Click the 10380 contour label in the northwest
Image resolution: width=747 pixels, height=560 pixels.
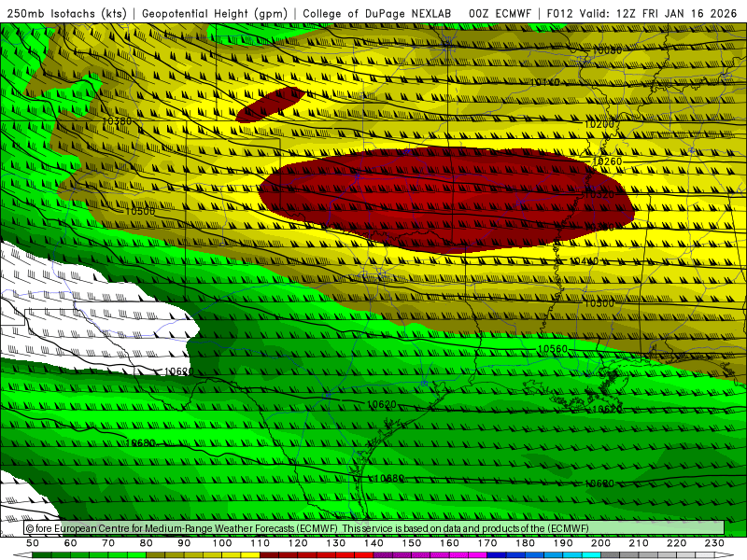point(117,121)
